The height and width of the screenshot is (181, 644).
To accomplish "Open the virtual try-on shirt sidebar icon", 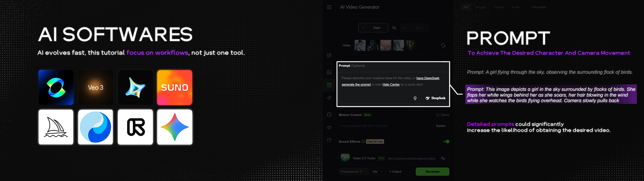I will 329,115.
